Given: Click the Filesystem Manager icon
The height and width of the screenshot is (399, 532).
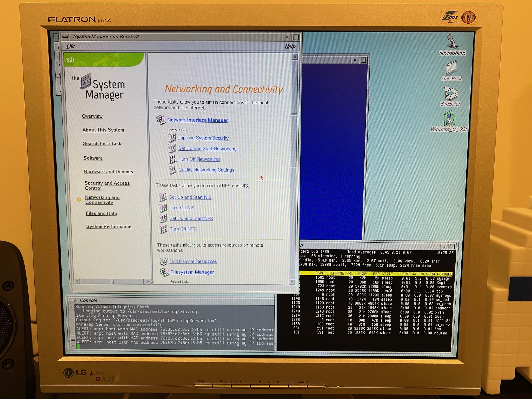Looking at the screenshot, I should [164, 272].
